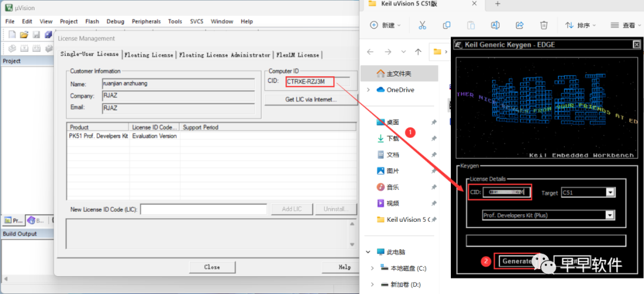Unpin 下载 with its pin icon
Image resolution: width=644 pixels, height=294 pixels.
434,138
